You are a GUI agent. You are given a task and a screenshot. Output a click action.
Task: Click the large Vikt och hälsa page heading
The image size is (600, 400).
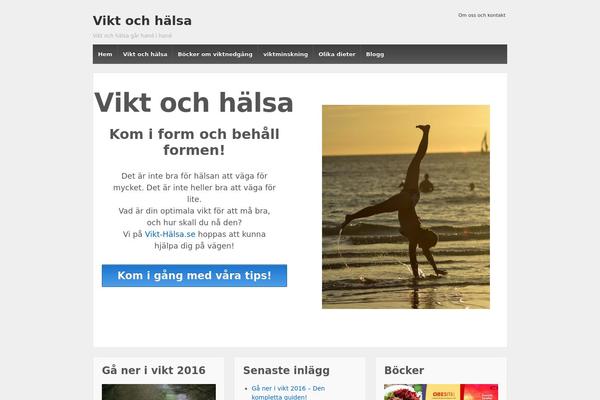pos(194,103)
